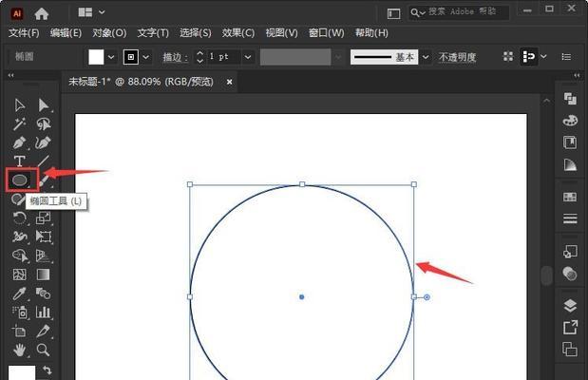Viewport: 588px width, 380px height.
Task: Open the 文件(F) menu
Action: point(24,33)
